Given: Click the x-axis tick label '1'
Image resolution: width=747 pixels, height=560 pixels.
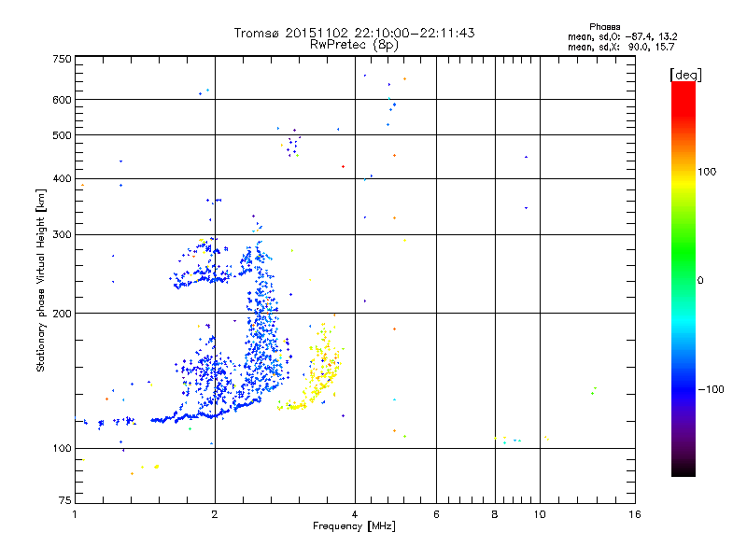Looking at the screenshot, I should [x=75, y=514].
